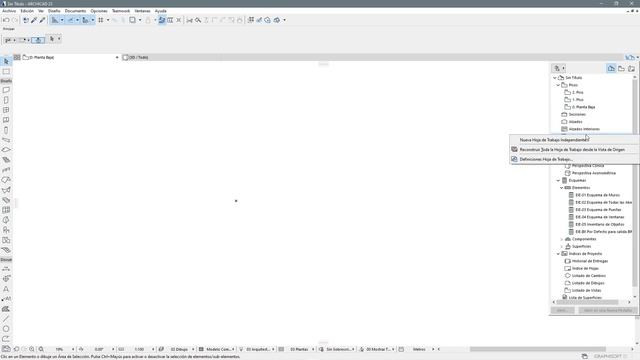640x360 pixels.
Task: Open the Archivo menu
Action: pos(9,11)
